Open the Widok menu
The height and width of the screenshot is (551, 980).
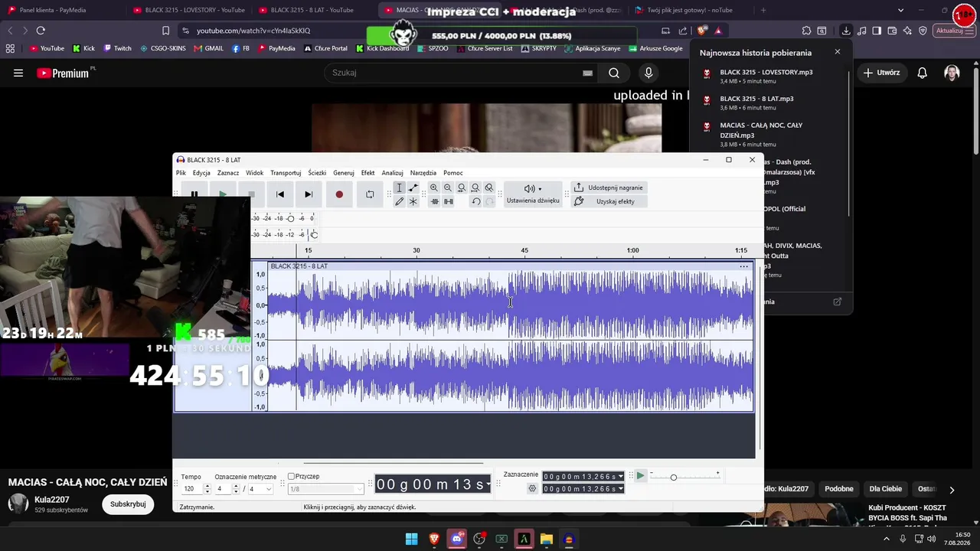pos(255,173)
